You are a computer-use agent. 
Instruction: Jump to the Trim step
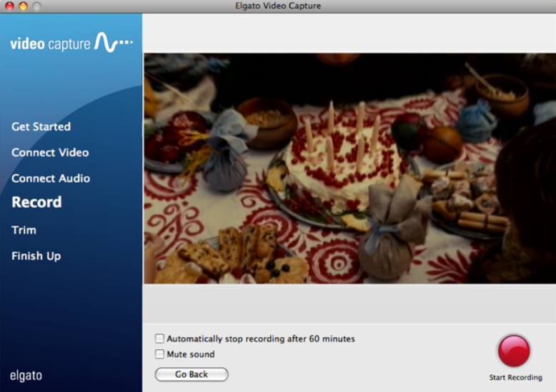click(24, 230)
